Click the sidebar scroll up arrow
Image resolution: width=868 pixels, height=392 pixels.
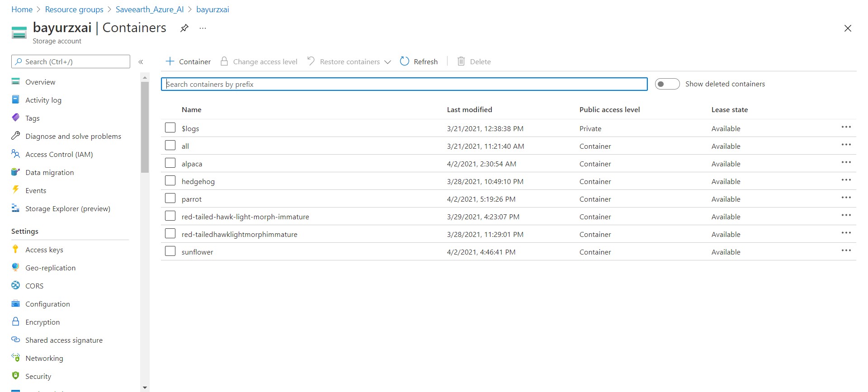click(145, 78)
